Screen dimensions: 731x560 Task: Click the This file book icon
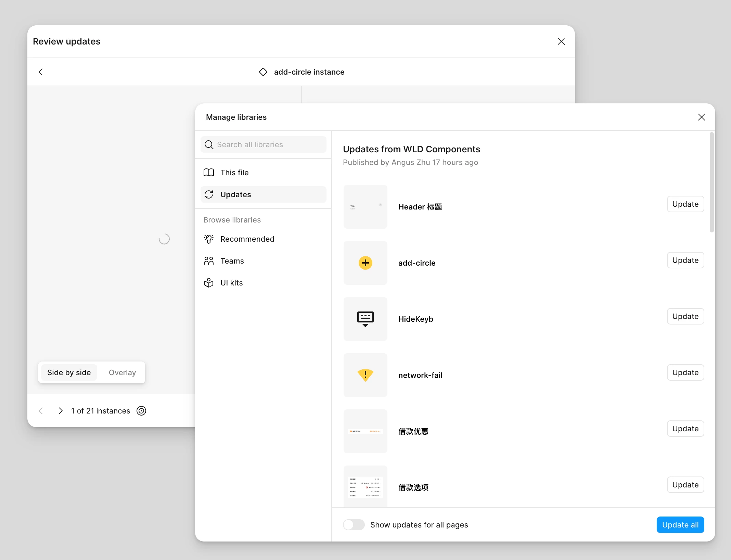tap(209, 173)
